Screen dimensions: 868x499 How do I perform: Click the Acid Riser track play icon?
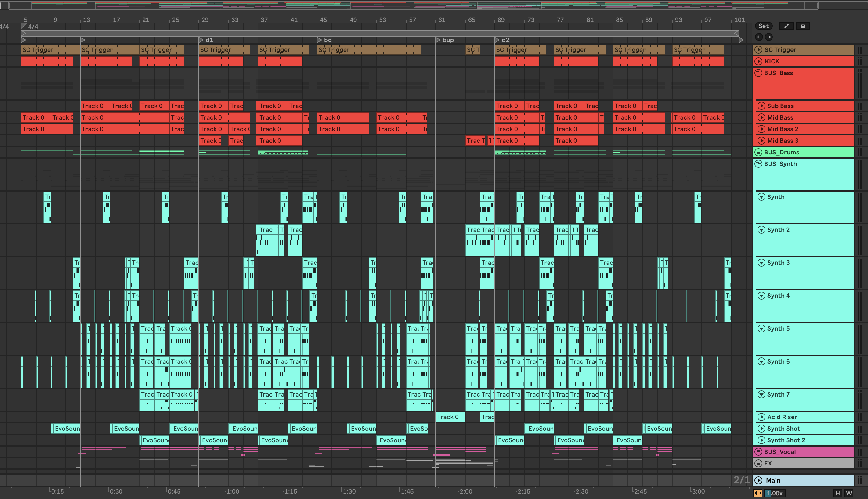tap(761, 417)
